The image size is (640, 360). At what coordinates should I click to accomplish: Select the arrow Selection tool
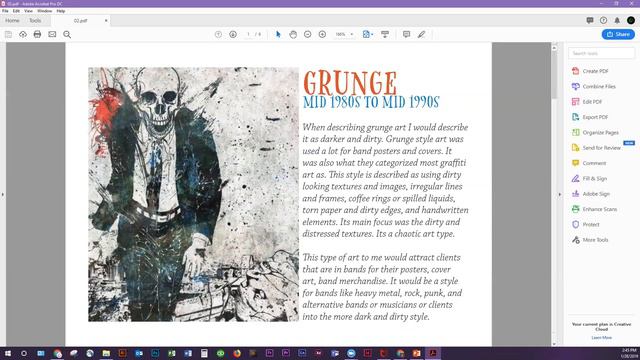coord(278,34)
